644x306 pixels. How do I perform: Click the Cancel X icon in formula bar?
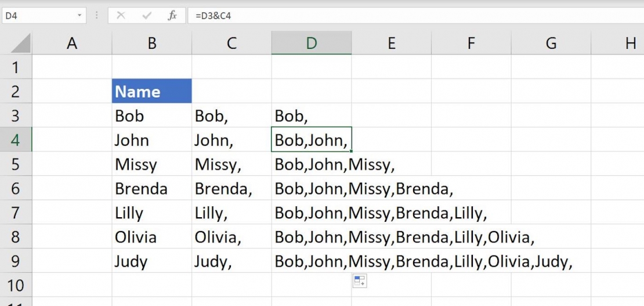click(121, 16)
